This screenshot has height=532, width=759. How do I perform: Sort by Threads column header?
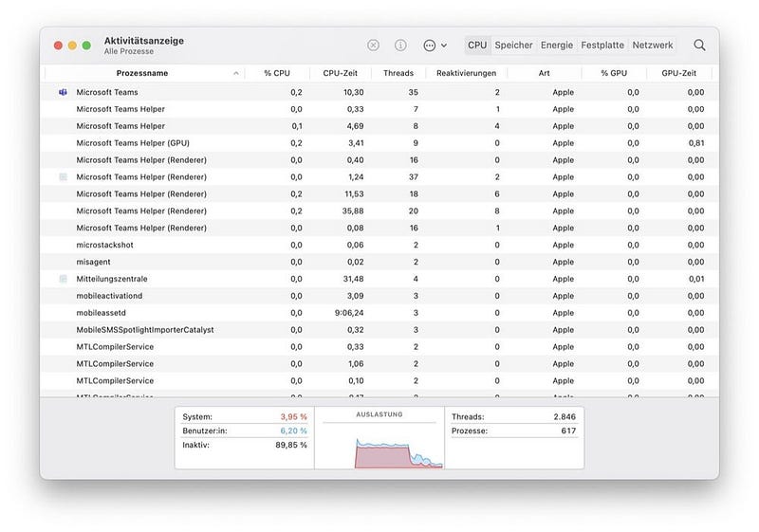(x=398, y=73)
